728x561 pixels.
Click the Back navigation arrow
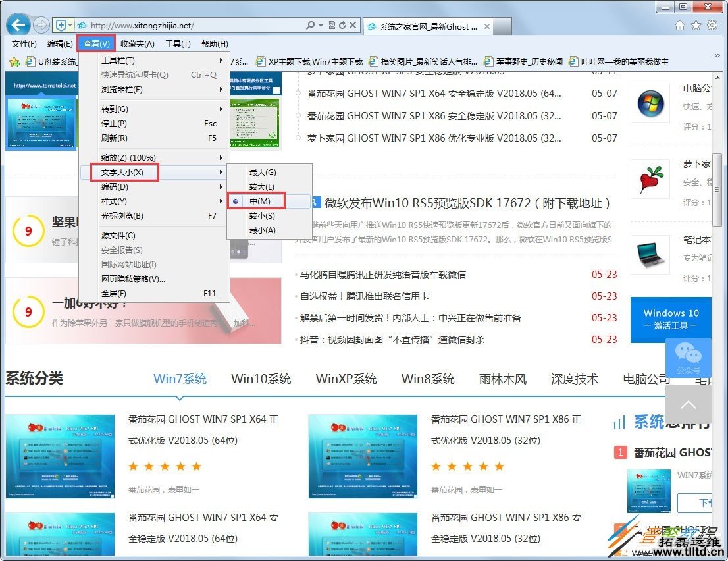[x=18, y=24]
